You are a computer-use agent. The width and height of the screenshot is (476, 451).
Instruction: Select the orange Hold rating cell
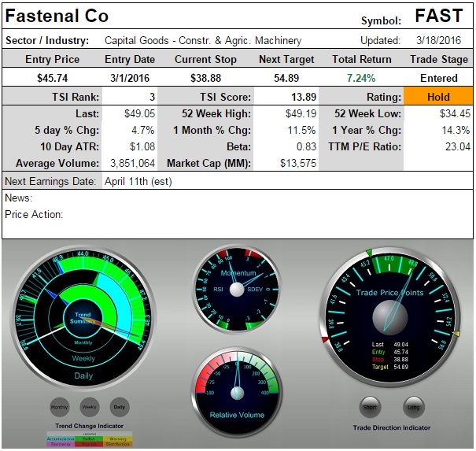point(438,96)
